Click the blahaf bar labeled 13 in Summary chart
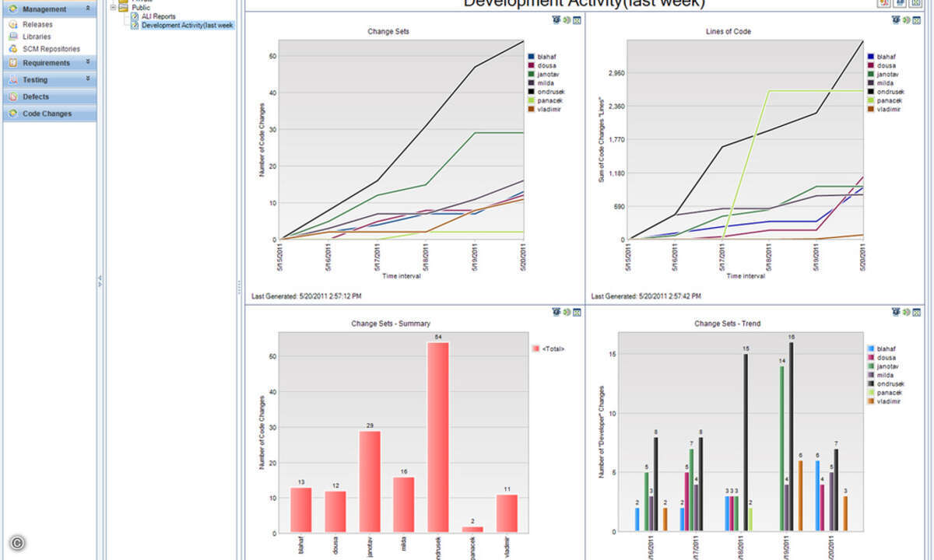 point(300,510)
